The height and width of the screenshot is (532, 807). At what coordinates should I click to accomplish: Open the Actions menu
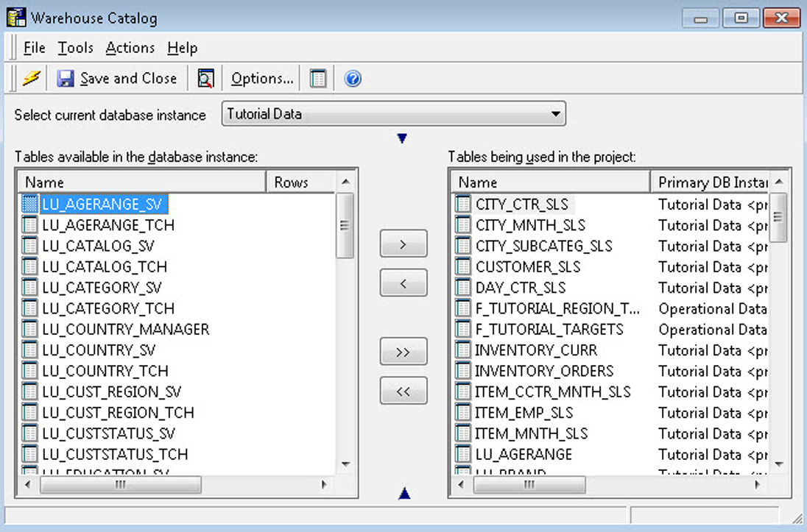click(x=130, y=48)
